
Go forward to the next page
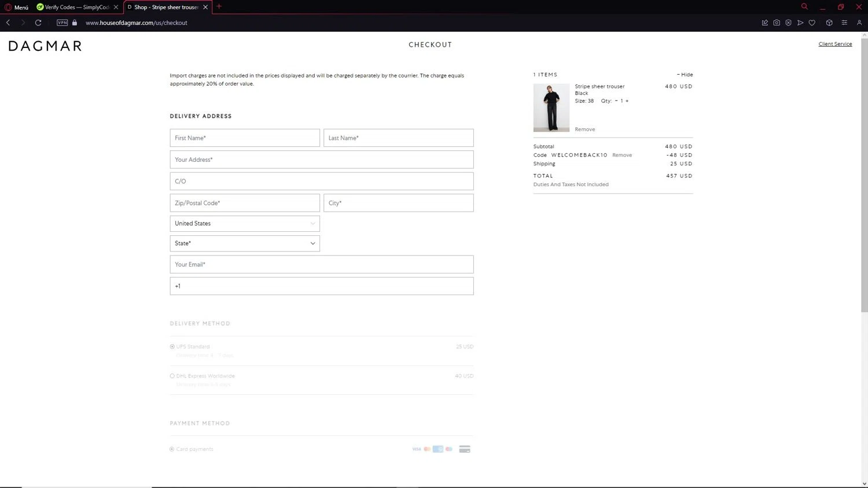23,23
